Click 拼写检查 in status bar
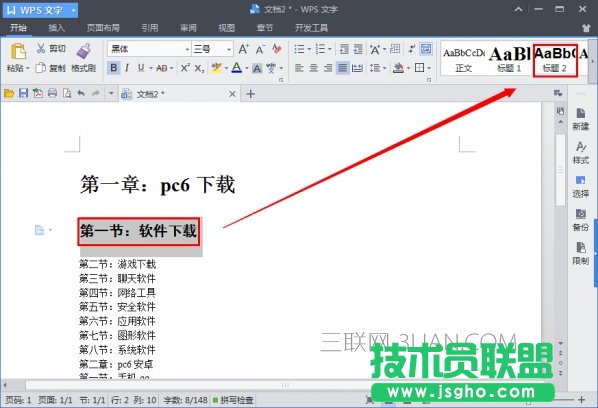598x408 pixels. [x=233, y=400]
